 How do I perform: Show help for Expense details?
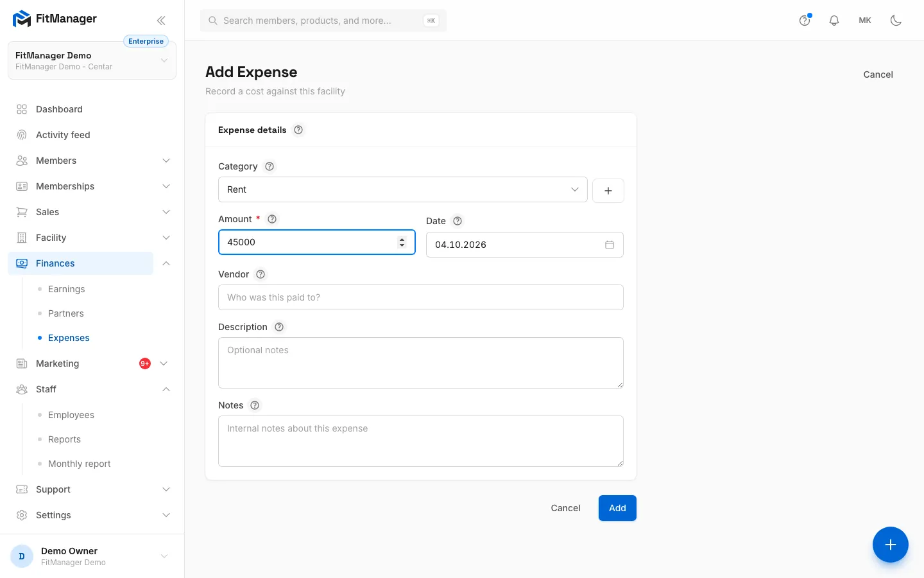coord(298,130)
